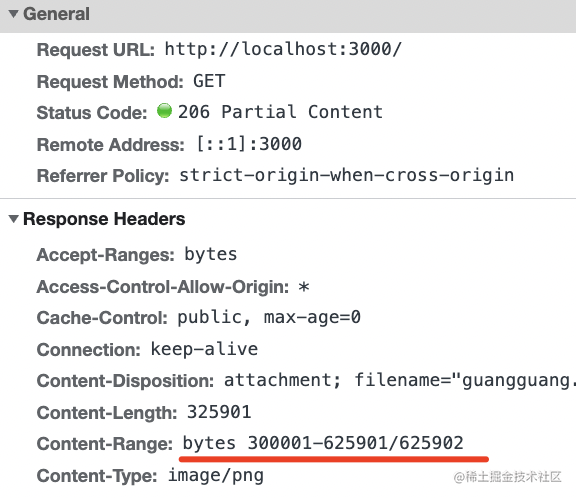Click the 206 Partial Content status text

click(280, 112)
